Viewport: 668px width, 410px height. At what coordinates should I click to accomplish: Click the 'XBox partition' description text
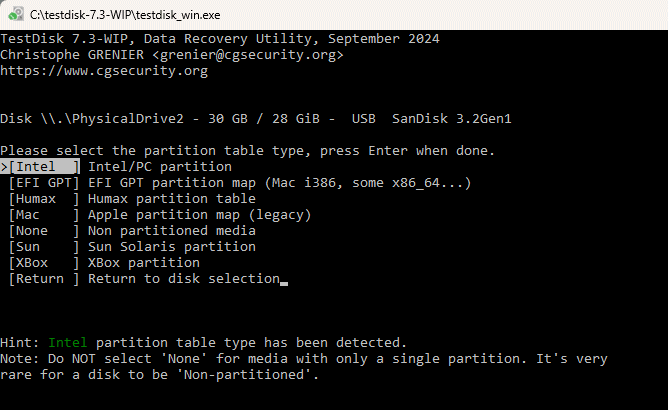[144, 263]
